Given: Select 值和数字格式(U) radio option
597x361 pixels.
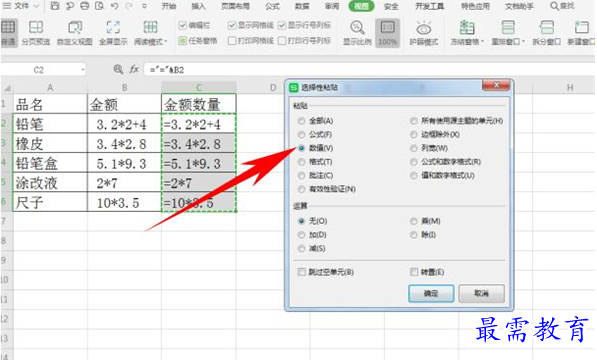Looking at the screenshot, I should [414, 176].
